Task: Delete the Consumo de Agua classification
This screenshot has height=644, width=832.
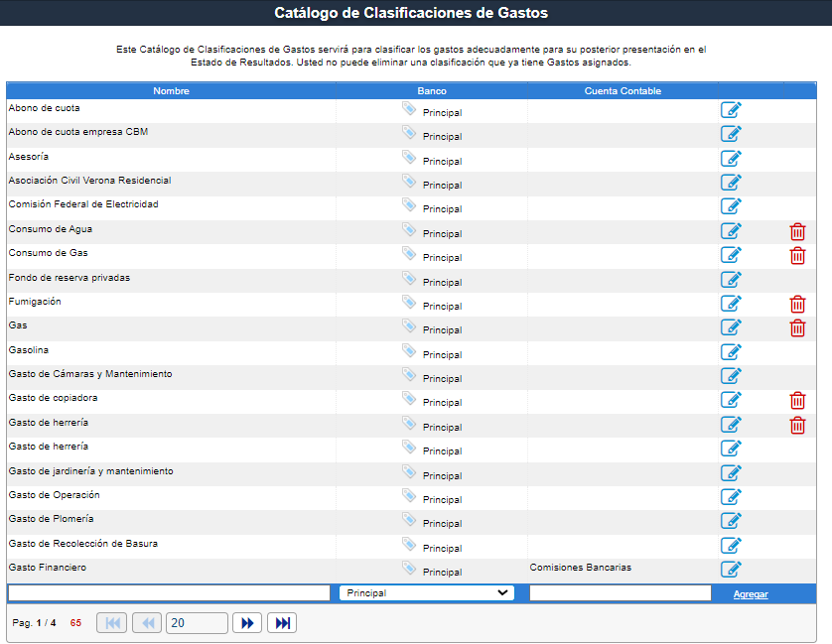Action: coord(797,231)
